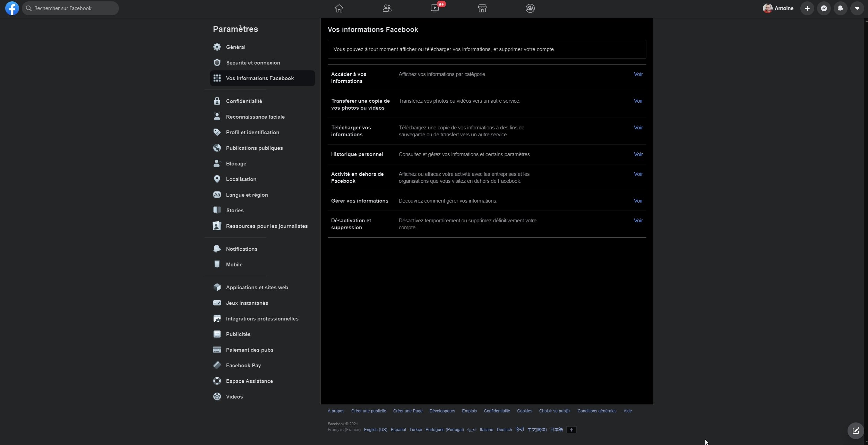868x445 pixels.
Task: Open Messenger chat icon
Action: [824, 8]
